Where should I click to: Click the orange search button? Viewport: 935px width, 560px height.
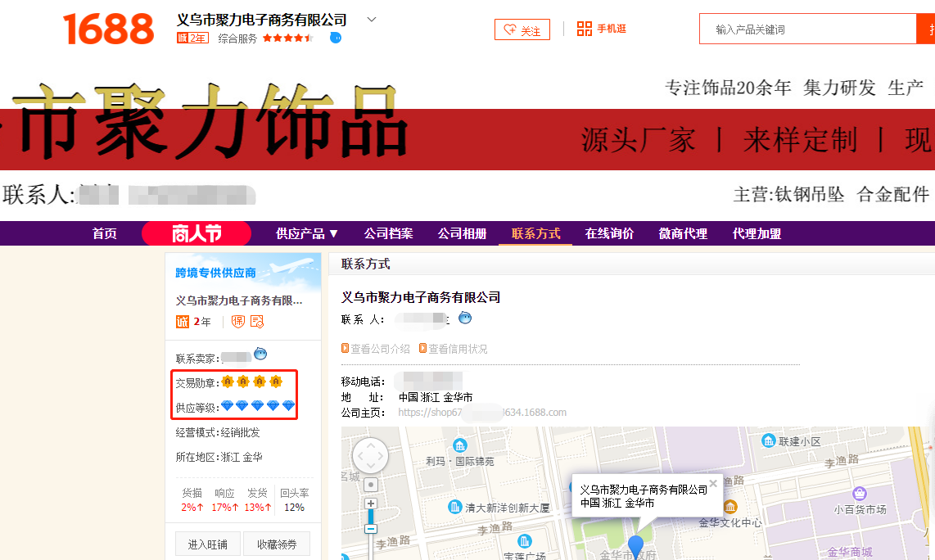[x=925, y=29]
